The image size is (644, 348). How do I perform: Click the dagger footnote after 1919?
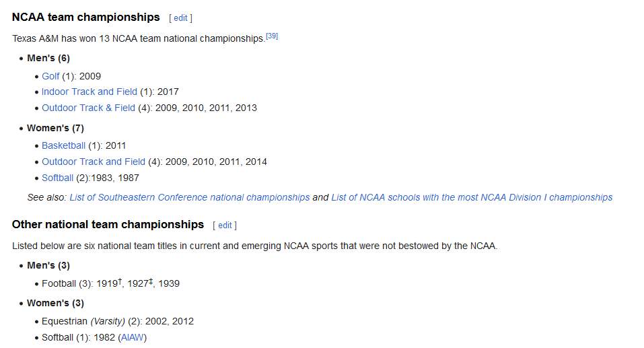pos(120,281)
